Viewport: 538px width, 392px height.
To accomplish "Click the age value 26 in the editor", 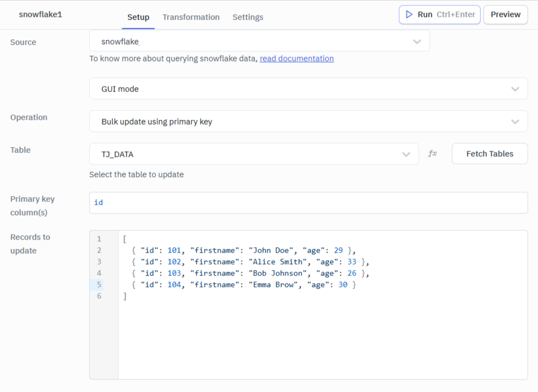I will point(352,273).
